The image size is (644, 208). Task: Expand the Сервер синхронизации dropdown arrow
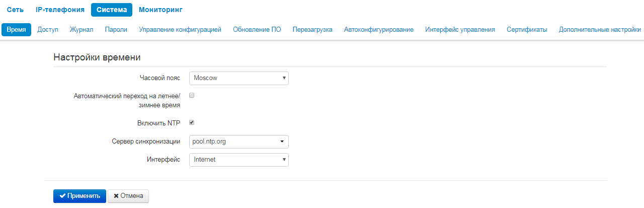point(282,142)
